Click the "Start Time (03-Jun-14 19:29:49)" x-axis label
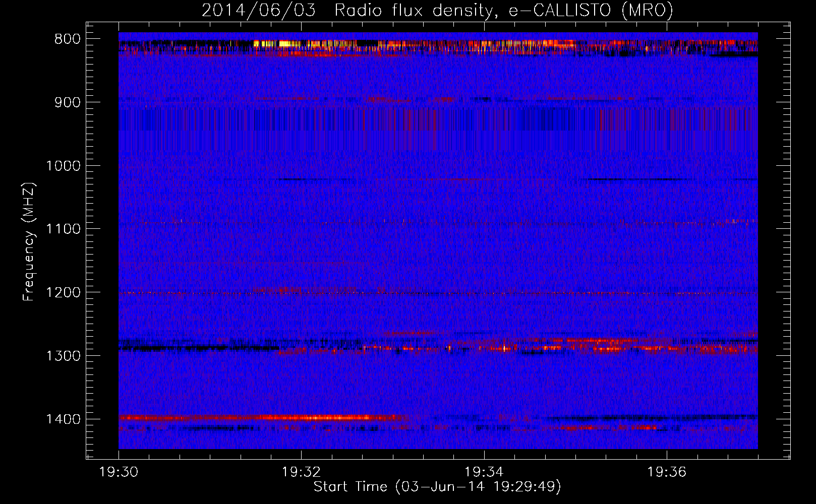This screenshot has width=816, height=504. [x=437, y=487]
